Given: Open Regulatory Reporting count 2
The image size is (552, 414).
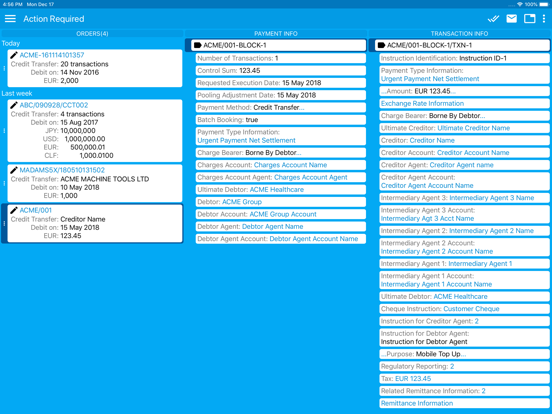Looking at the screenshot, I should (x=452, y=366).
